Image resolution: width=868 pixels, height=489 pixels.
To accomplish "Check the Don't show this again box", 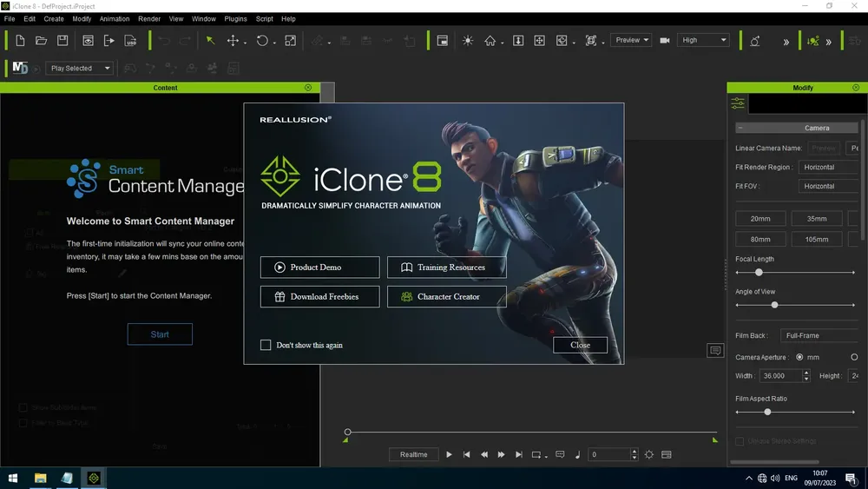I will pyautogui.click(x=266, y=345).
